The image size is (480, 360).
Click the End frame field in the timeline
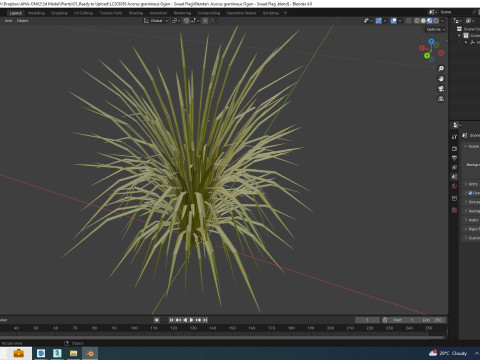coord(432,320)
